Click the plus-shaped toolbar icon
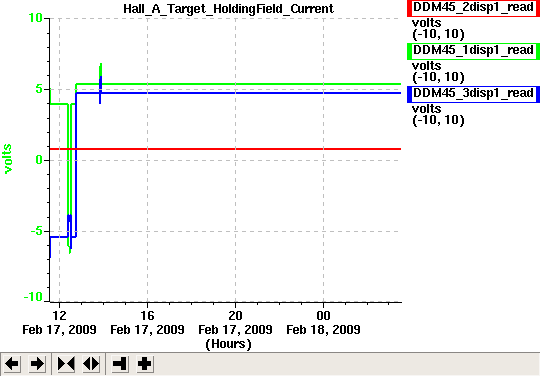The height and width of the screenshot is (376, 540). click(145, 364)
